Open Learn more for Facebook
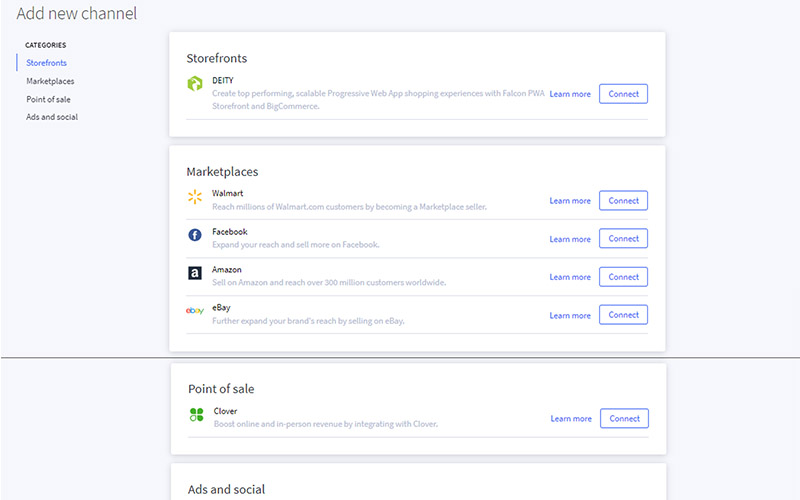Viewport: 800px width, 500px height. pyautogui.click(x=570, y=239)
